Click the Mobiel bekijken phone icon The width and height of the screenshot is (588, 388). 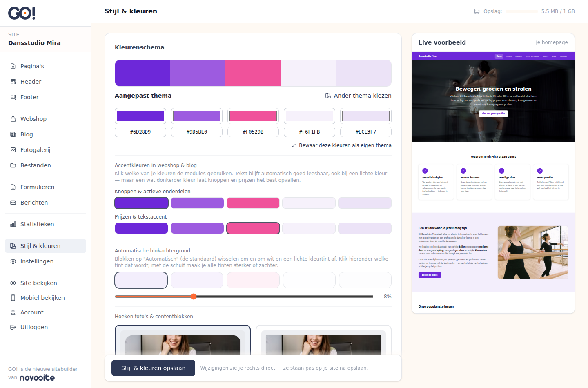[13, 298]
